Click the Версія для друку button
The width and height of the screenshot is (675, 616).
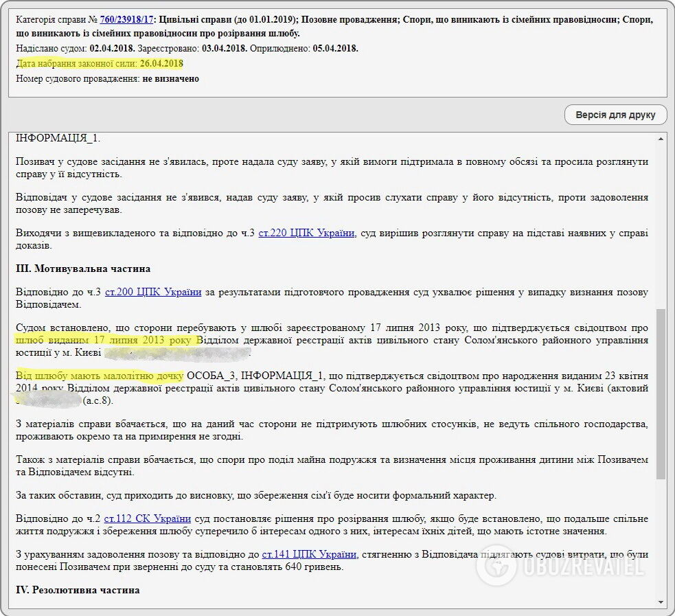point(615,115)
